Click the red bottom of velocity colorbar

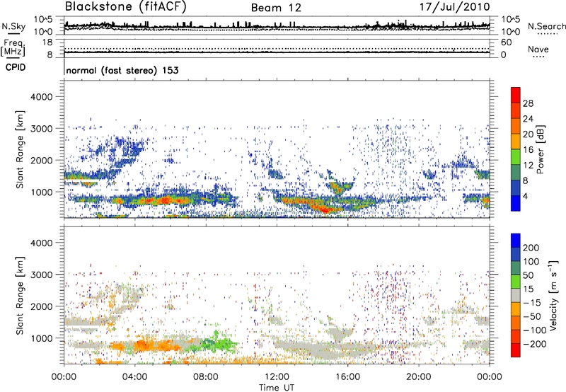coord(516,350)
